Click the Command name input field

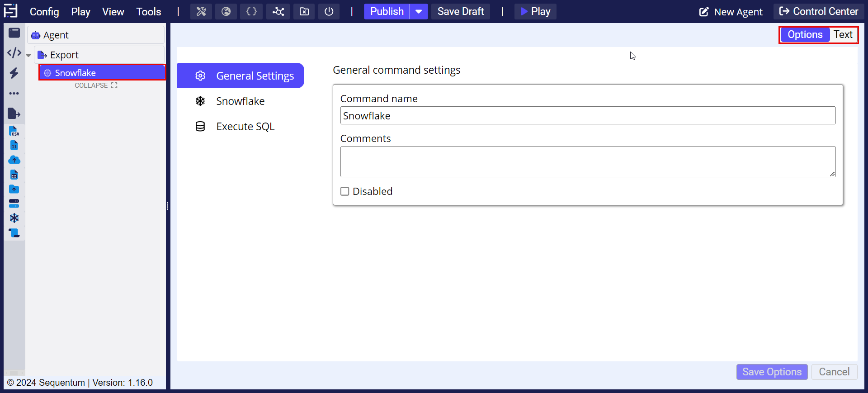tap(588, 115)
